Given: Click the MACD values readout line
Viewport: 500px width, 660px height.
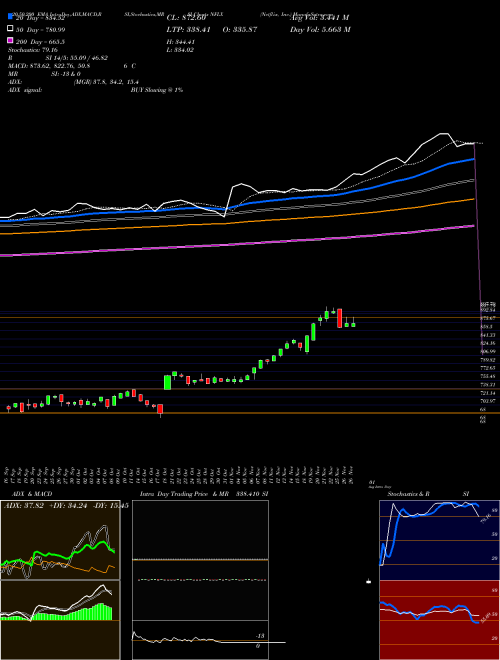Looking at the screenshot, I should point(72,66).
